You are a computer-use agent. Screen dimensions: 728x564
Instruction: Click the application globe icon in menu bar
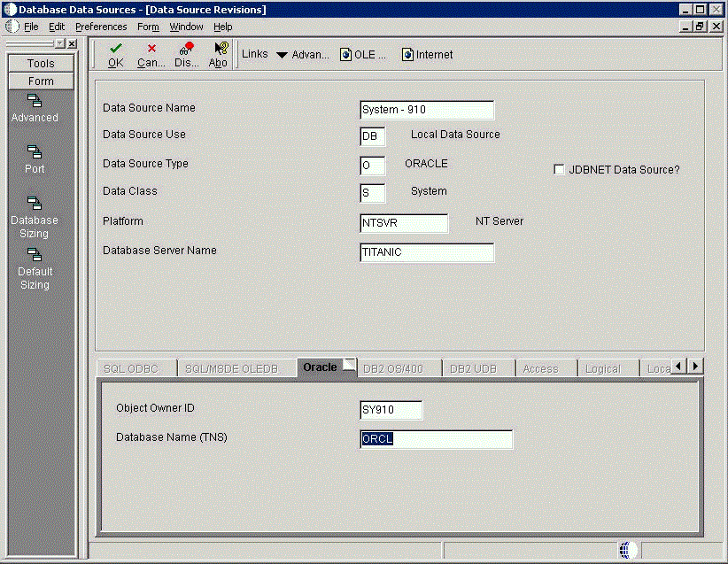point(12,27)
